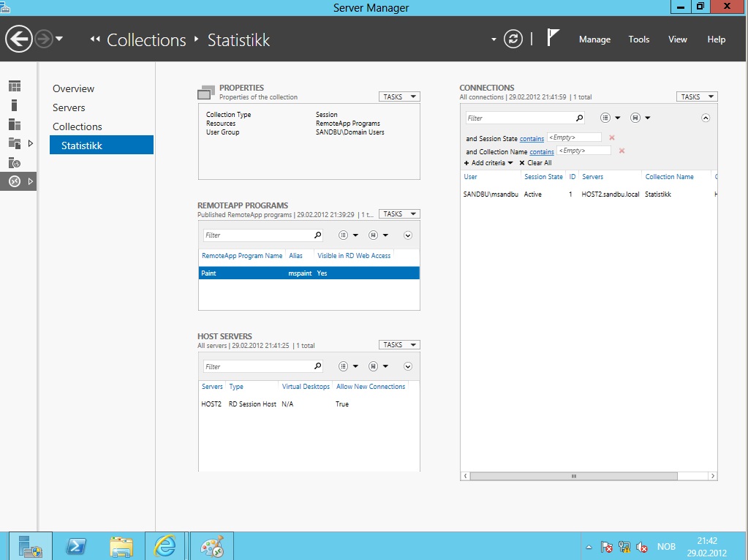Launch Windows PowerShell from the taskbar
Screen dimensions: 748x560
(x=75, y=545)
